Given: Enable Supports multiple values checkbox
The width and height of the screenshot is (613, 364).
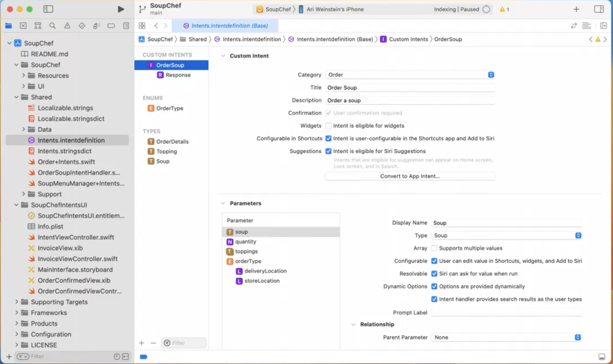Looking at the screenshot, I should click(x=434, y=248).
